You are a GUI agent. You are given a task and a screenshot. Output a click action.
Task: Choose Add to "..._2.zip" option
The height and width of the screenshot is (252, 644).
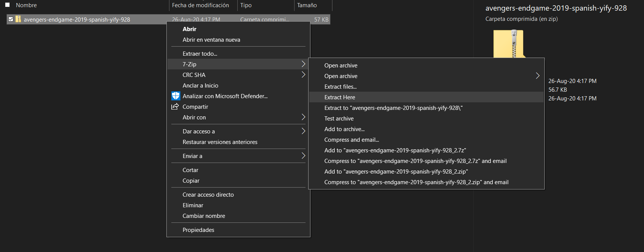(426, 171)
